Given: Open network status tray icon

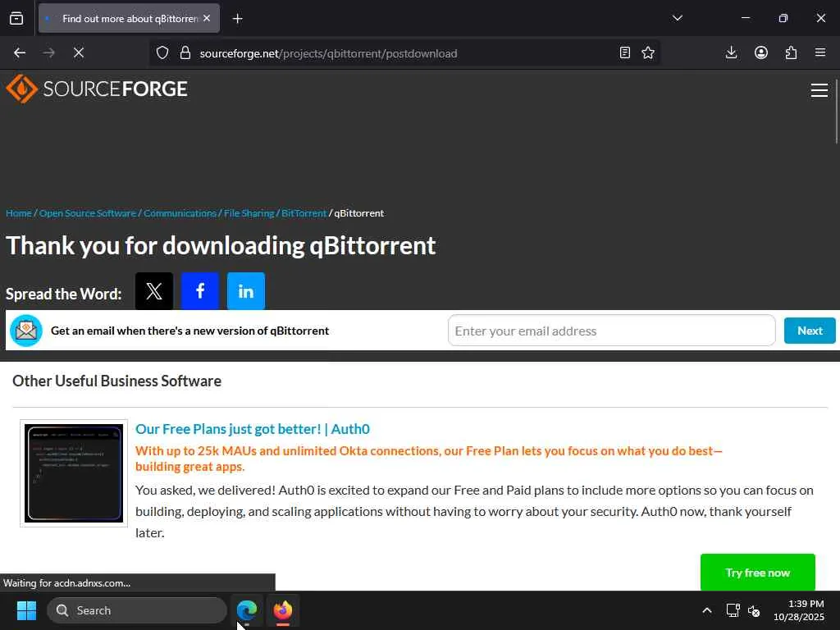Looking at the screenshot, I should (x=733, y=610).
